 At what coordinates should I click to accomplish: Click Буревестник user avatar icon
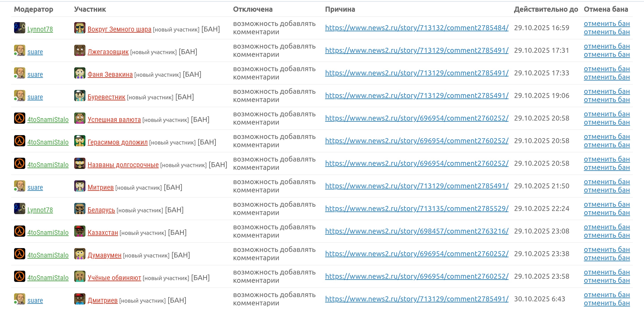point(80,96)
